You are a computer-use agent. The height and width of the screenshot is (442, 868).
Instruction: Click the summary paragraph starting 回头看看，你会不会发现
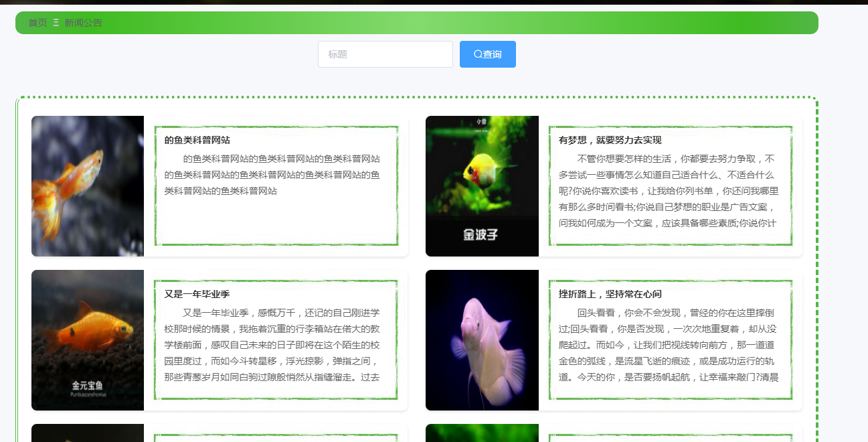(x=669, y=345)
